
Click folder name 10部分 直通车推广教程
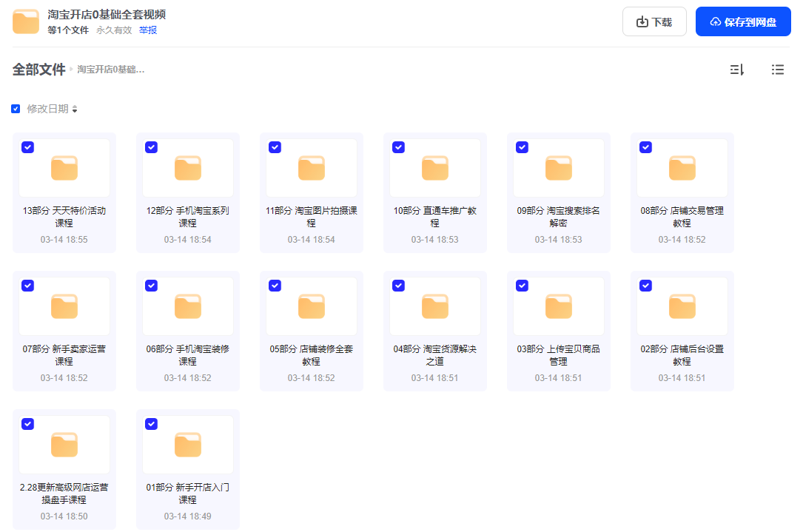pyautogui.click(x=434, y=217)
